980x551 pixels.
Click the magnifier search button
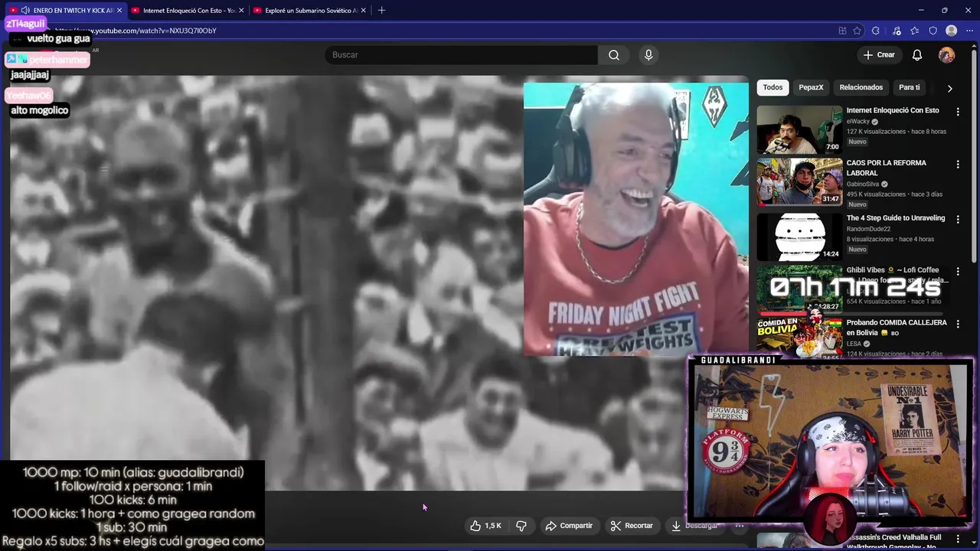614,55
